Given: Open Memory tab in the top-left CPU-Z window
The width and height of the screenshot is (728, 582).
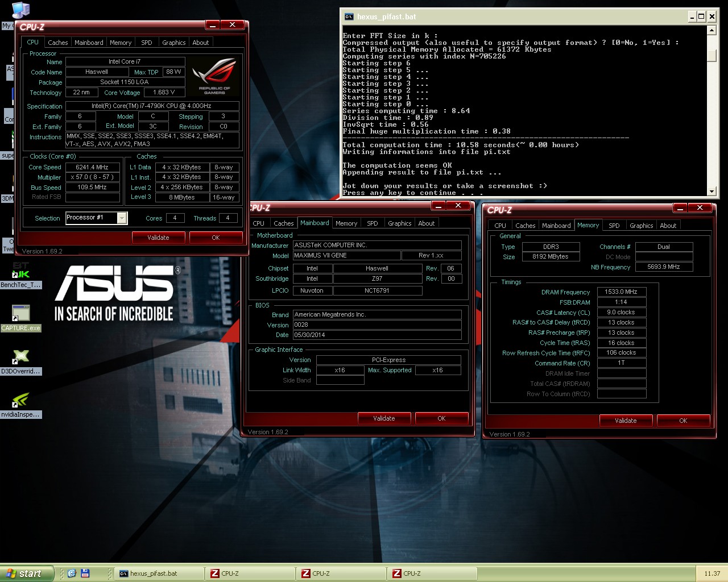Looking at the screenshot, I should pyautogui.click(x=121, y=43).
